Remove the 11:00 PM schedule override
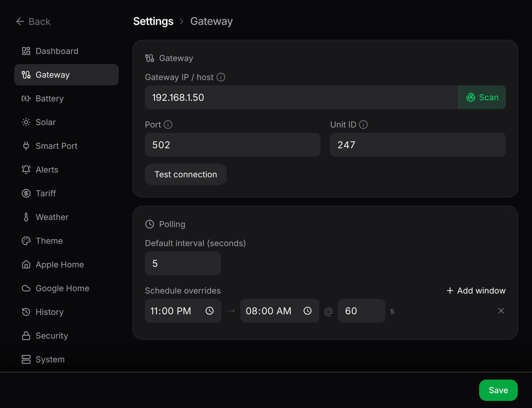Screen dimensions: 532x408 click(501, 311)
